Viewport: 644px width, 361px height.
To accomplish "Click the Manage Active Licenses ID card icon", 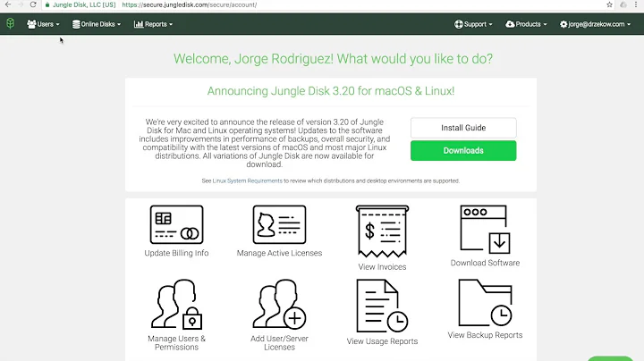I will tap(279, 225).
